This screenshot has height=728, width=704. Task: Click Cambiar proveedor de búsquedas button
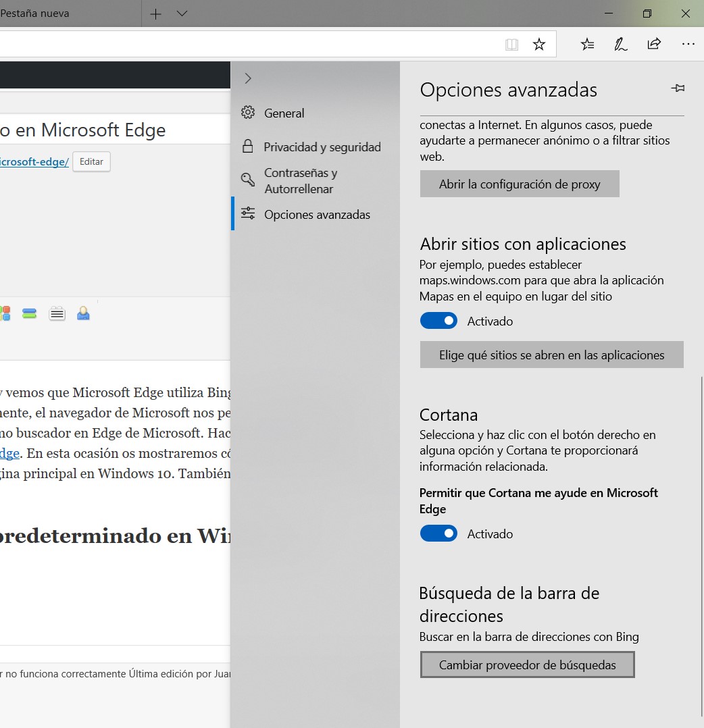point(527,665)
